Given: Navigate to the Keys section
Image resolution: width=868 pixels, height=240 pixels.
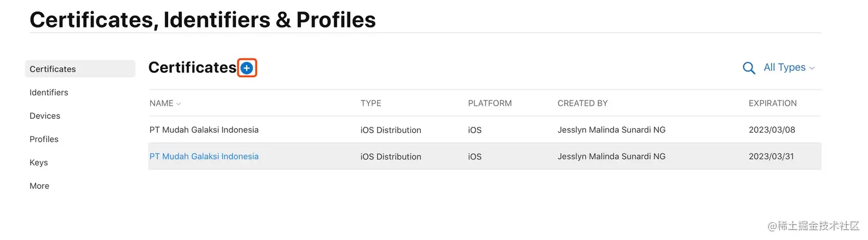Looking at the screenshot, I should pyautogui.click(x=38, y=162).
